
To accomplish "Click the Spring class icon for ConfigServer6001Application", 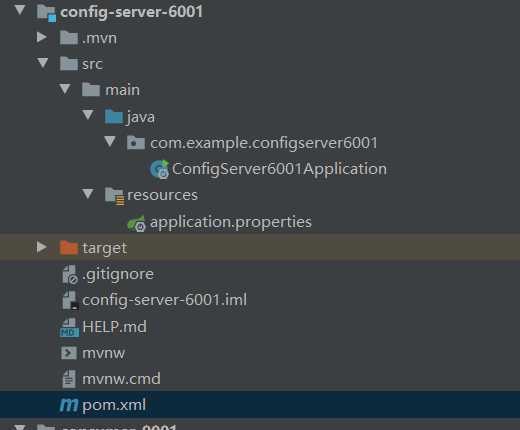I will 159,169.
